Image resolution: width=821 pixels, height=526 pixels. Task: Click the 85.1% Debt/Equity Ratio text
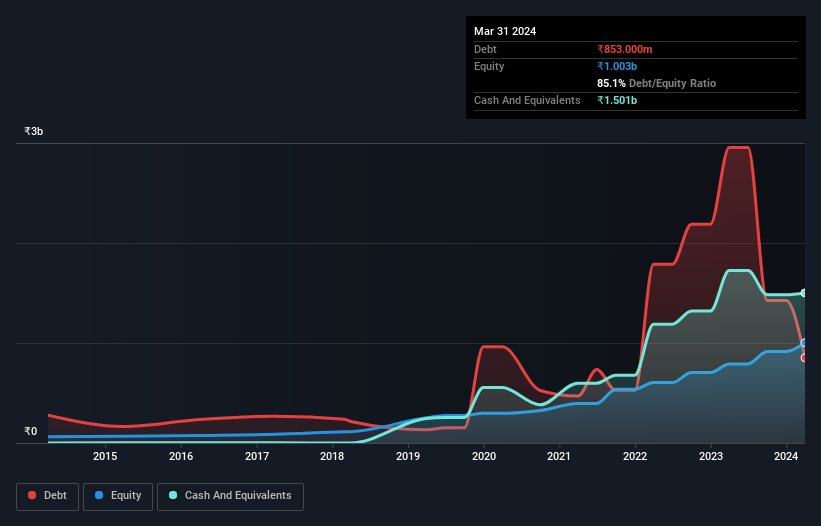tap(656, 83)
